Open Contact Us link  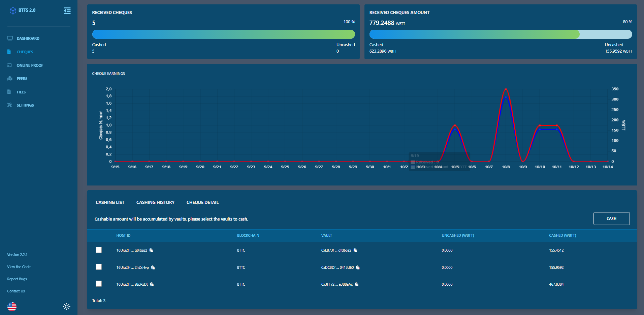(x=16, y=291)
